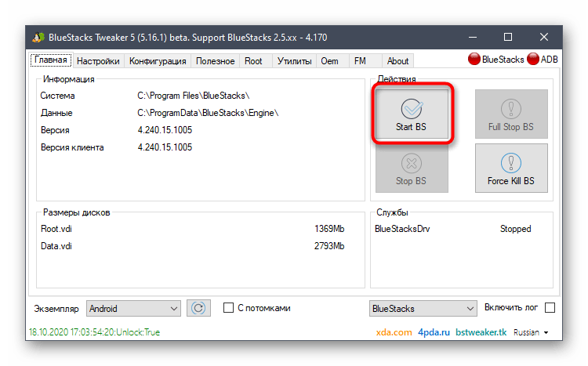Viewport: 588px width, 366px height.
Task: Click the red ADB status indicator
Action: click(x=533, y=60)
